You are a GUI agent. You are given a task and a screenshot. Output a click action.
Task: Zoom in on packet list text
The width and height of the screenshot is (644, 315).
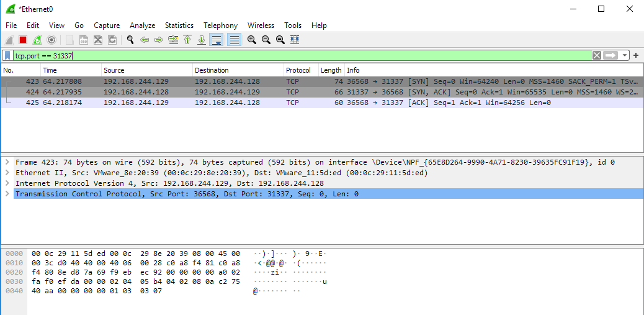point(252,40)
